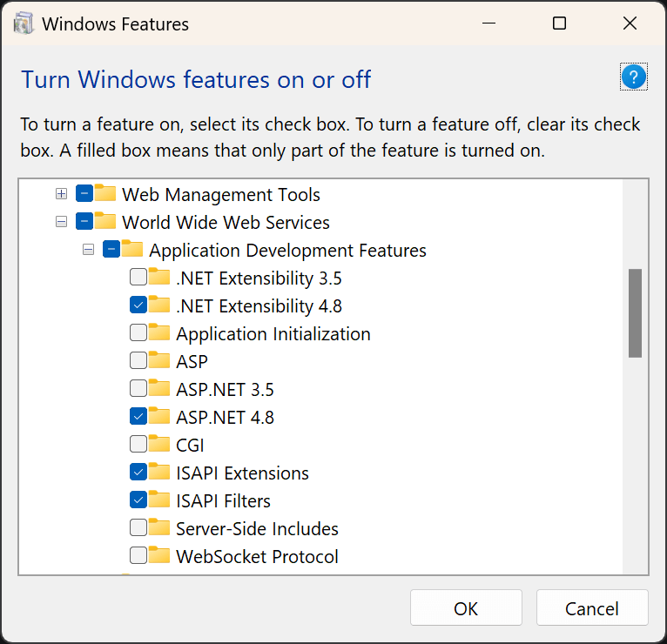The image size is (667, 644).
Task: Select the World Wide Web Services label
Action: (226, 222)
